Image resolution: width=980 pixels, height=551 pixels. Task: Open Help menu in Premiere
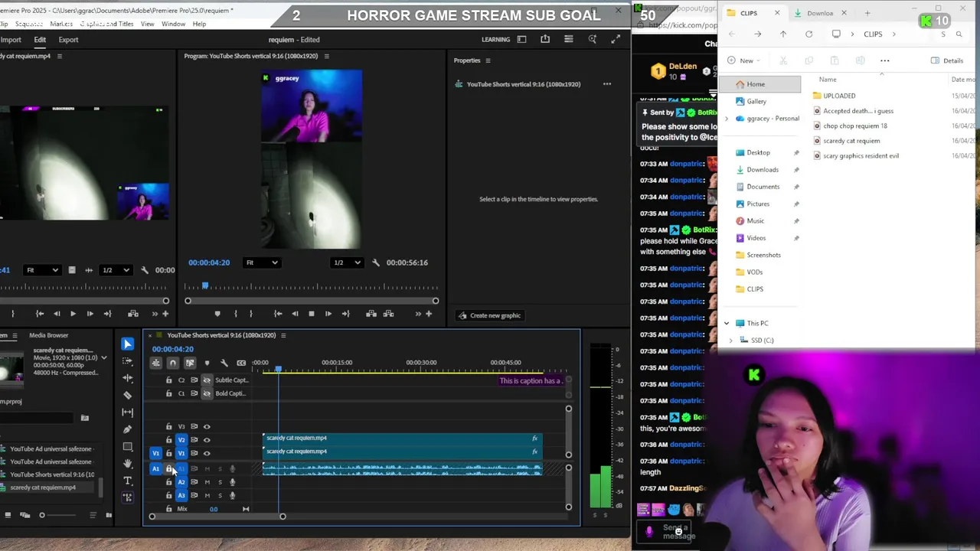pos(199,24)
